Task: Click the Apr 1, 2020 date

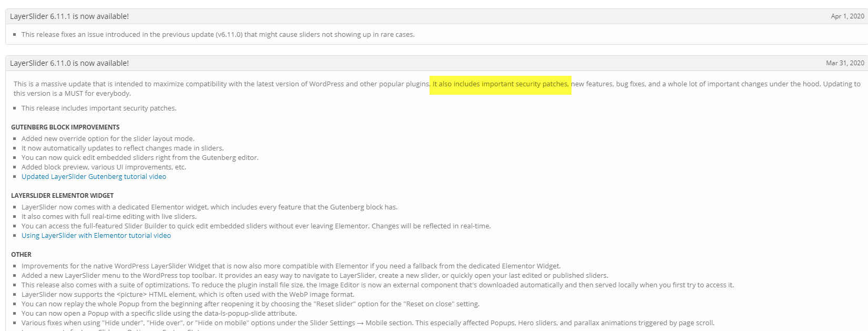Action: [x=847, y=16]
